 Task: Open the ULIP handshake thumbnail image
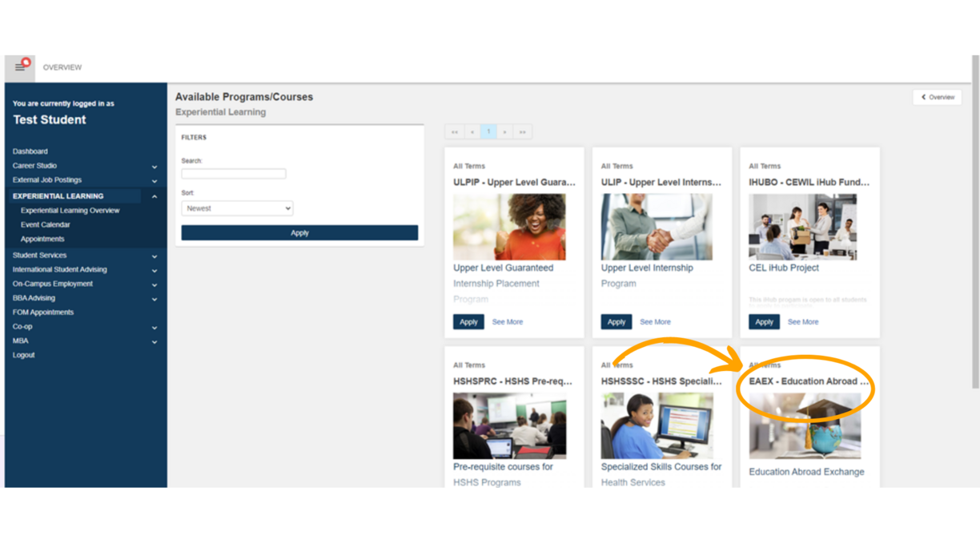tap(657, 227)
